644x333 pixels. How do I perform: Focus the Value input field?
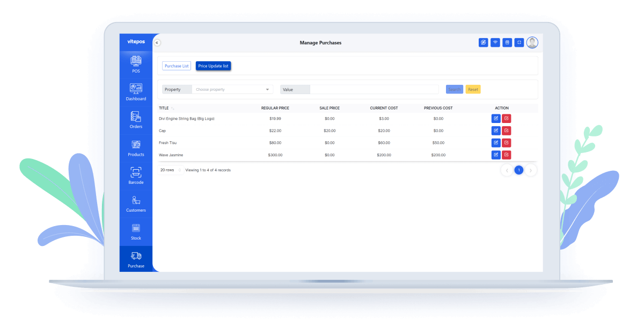point(374,90)
